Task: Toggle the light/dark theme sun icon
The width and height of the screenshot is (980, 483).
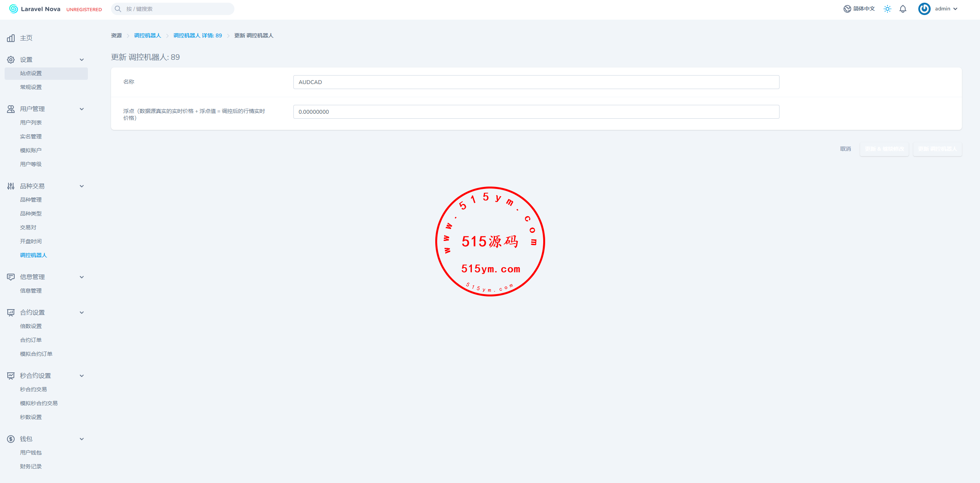Action: (x=887, y=9)
